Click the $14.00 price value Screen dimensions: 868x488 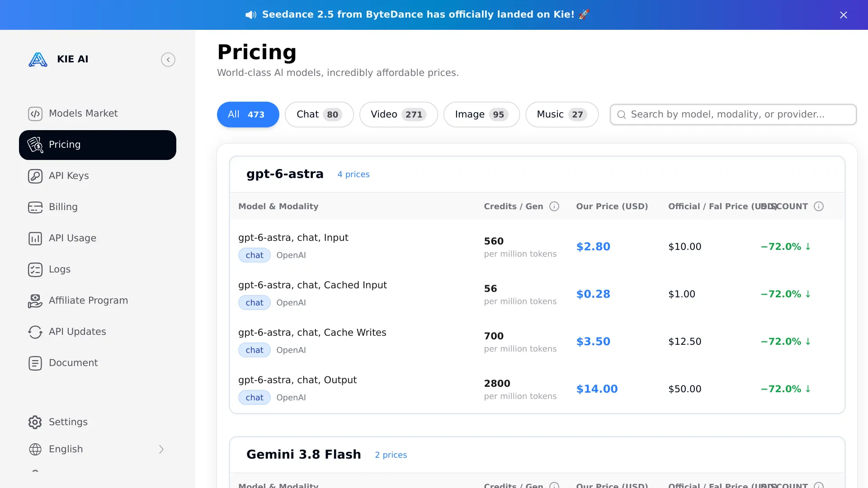click(x=597, y=389)
